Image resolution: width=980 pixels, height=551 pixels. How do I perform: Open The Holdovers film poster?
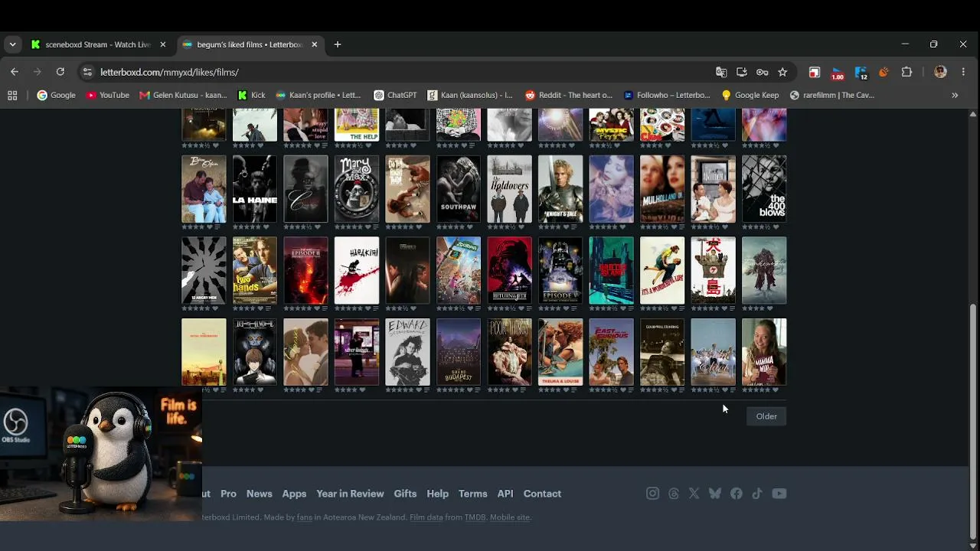click(509, 189)
